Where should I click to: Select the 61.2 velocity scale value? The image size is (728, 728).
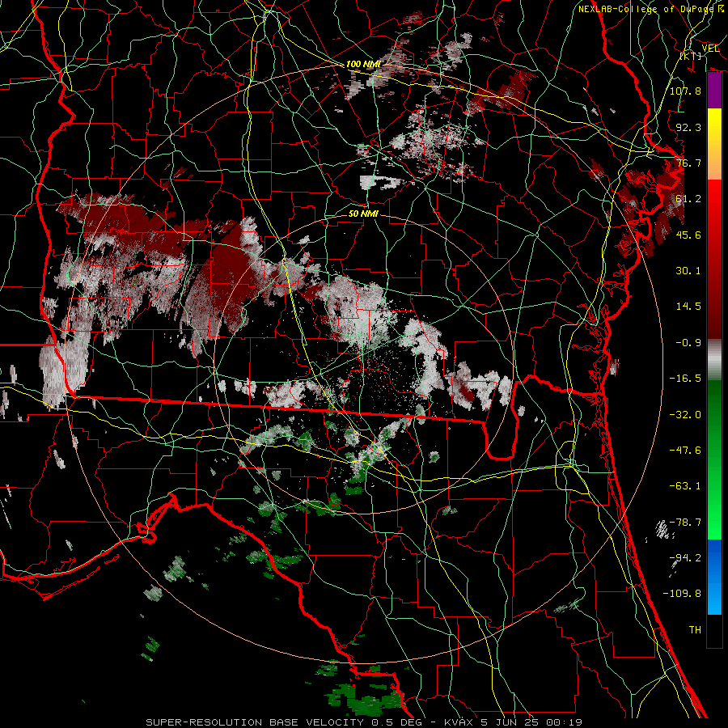688,199
